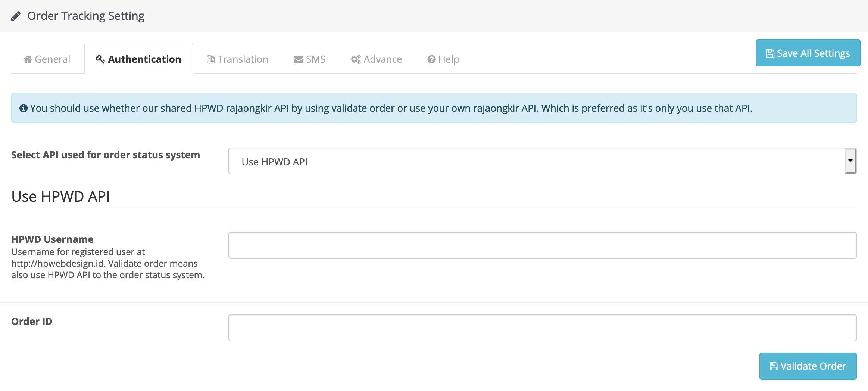868x391 pixels.
Task: Click the floppy disk icon in Save All Settings
Action: coord(770,53)
